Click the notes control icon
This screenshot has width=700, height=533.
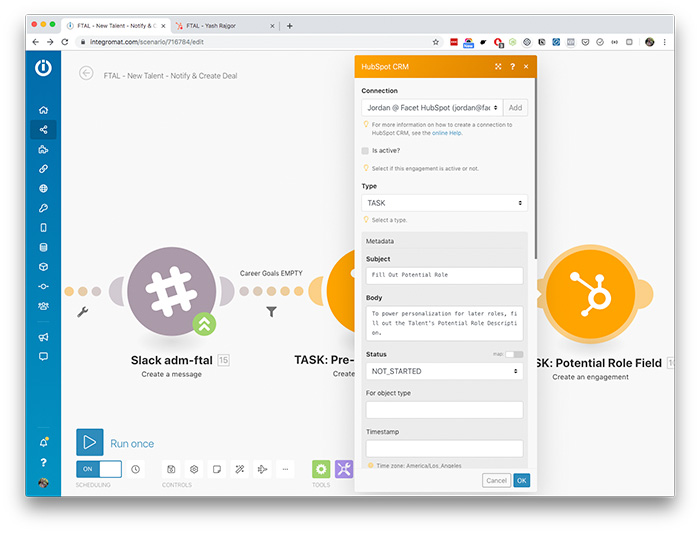click(217, 469)
